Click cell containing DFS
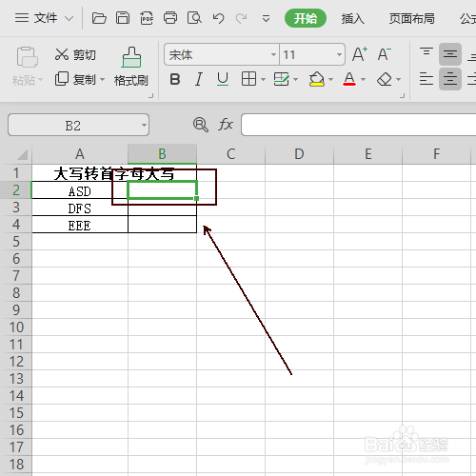This screenshot has height=476, width=476. pyautogui.click(x=80, y=208)
